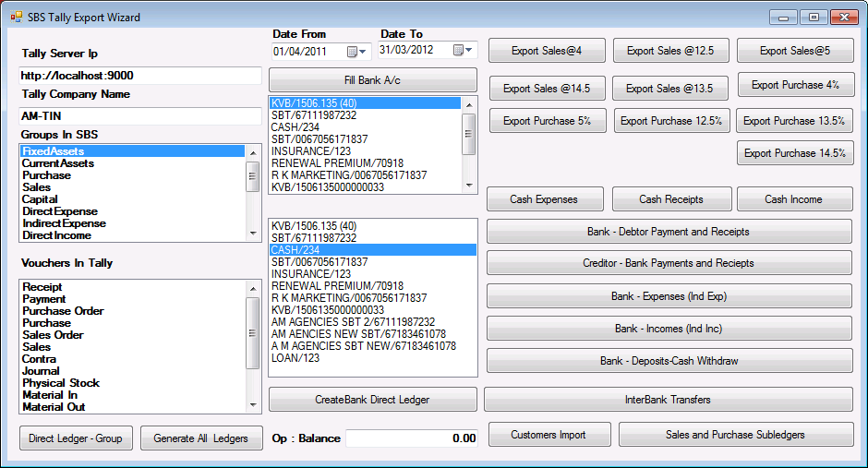Click the Cash Income button
This screenshot has height=468, width=868.
(794, 199)
